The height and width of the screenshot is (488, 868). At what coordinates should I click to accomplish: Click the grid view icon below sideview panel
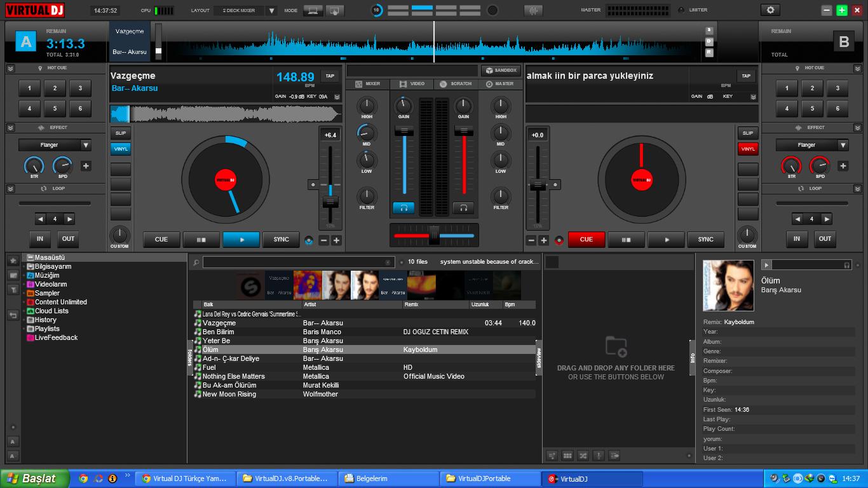pyautogui.click(x=567, y=456)
